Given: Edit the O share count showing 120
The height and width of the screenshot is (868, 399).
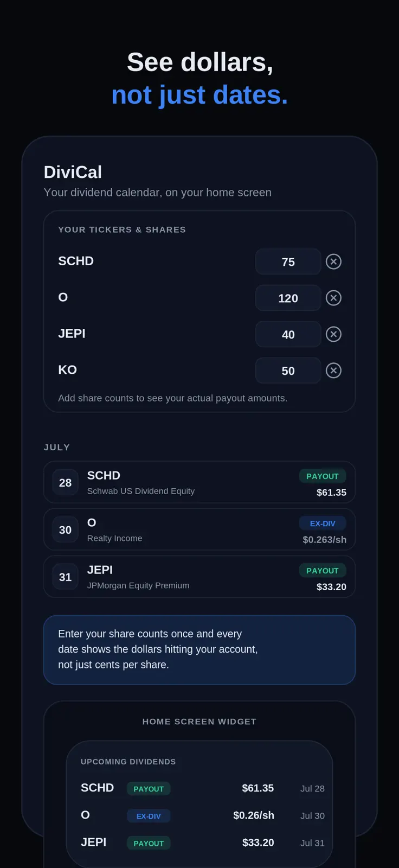Looking at the screenshot, I should 288,298.
